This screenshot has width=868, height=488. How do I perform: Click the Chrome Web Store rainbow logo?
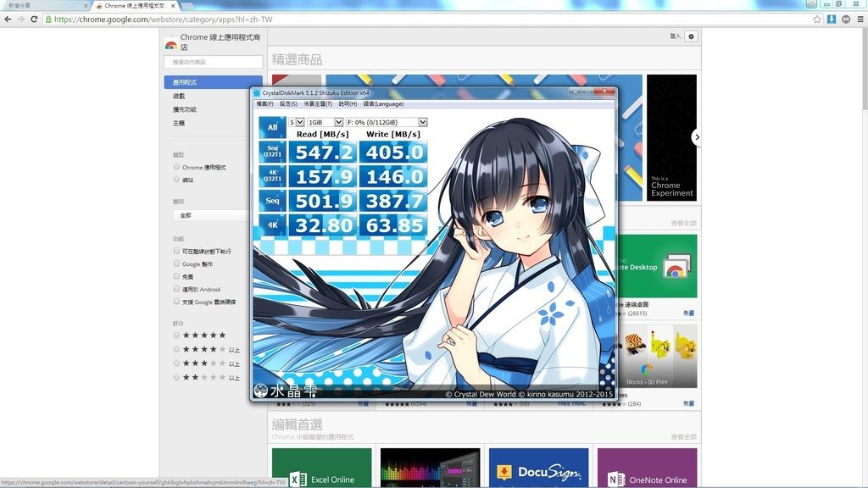[x=171, y=46]
